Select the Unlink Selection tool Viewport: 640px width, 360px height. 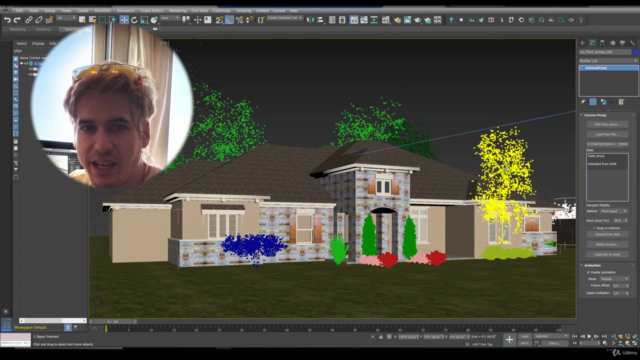pos(39,20)
